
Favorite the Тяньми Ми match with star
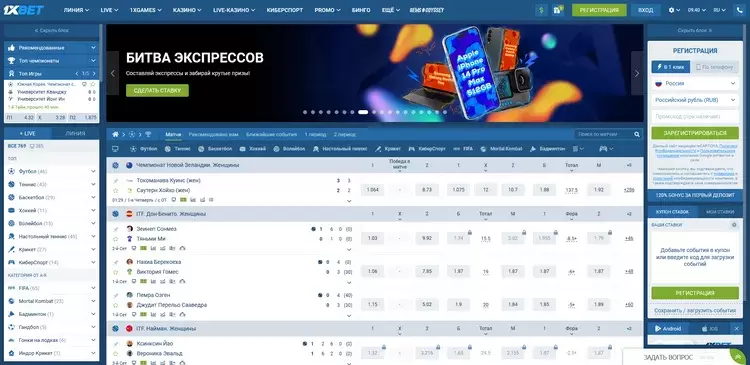coord(115,239)
